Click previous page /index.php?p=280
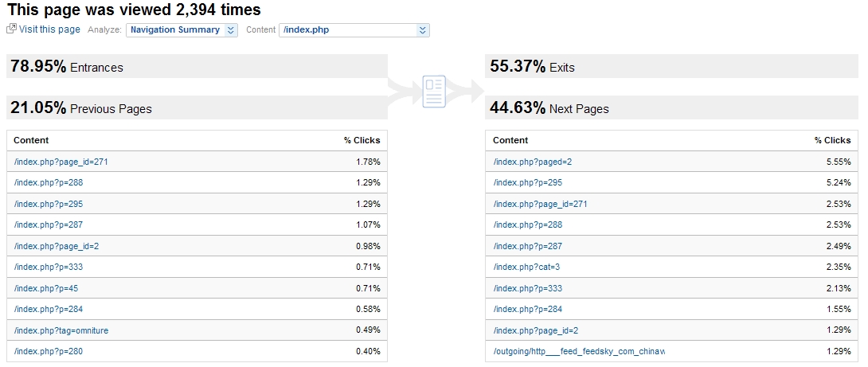The width and height of the screenshot is (868, 367). click(x=48, y=351)
